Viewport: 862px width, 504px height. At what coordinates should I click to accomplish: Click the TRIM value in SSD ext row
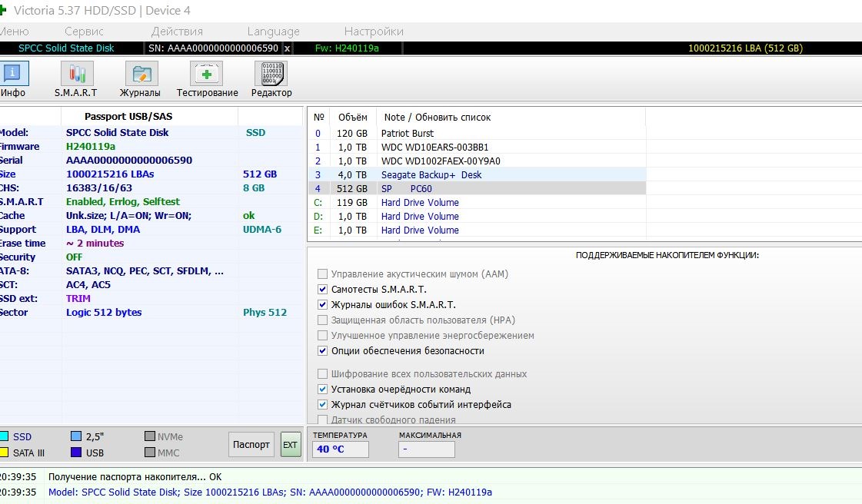click(x=78, y=299)
